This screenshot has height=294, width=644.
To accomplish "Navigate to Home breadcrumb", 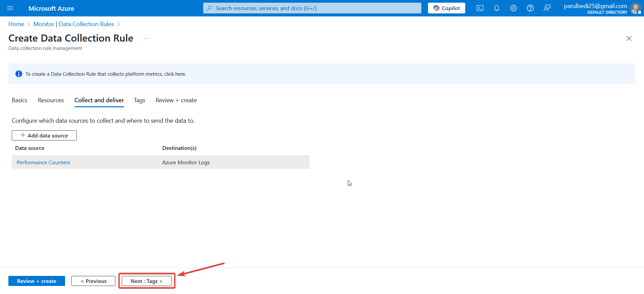I will coord(16,24).
